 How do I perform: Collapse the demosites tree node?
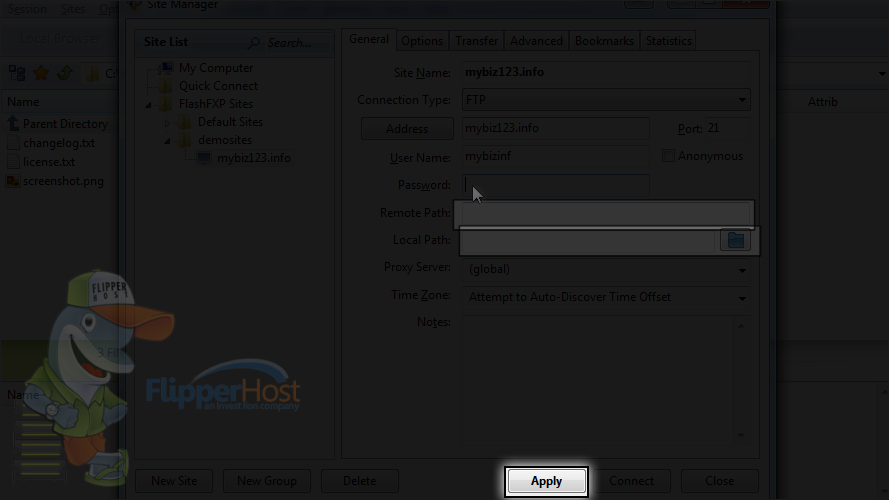tap(167, 141)
